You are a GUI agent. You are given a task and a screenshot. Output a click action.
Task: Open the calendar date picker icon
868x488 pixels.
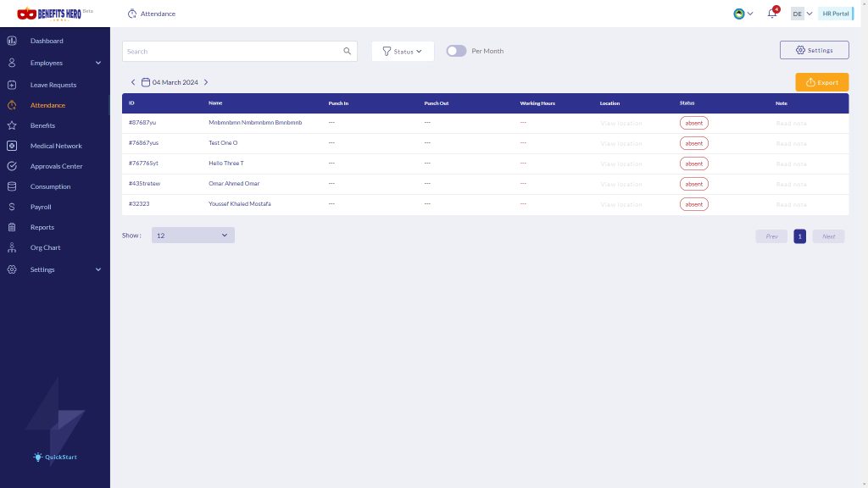[146, 82]
